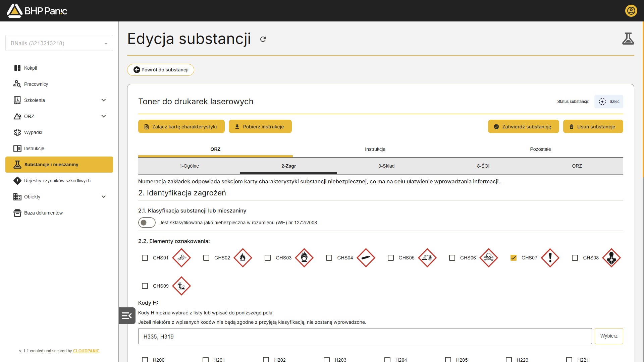Open Rejestry czynników szkodliwych in sidebar
Screen dimensions: 644x362
(59, 181)
